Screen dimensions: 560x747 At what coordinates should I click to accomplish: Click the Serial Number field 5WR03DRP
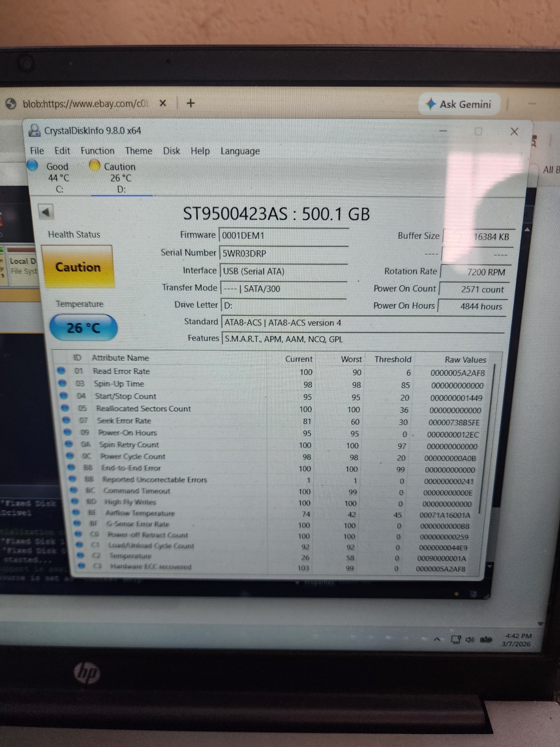[284, 253]
